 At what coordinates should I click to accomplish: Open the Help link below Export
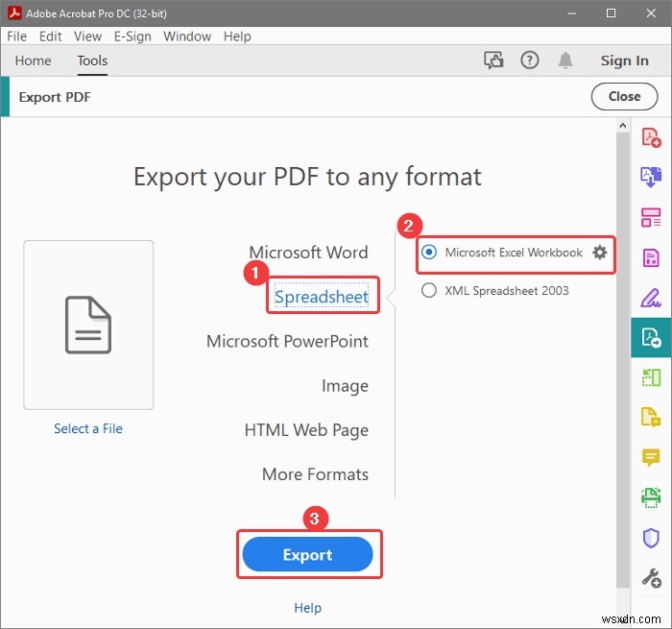click(x=308, y=608)
